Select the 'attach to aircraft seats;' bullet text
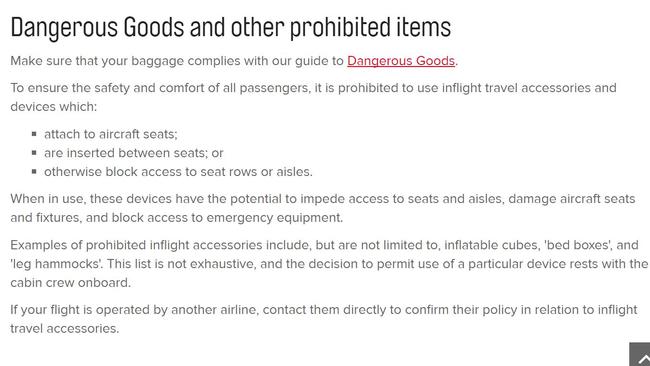 [x=111, y=134]
